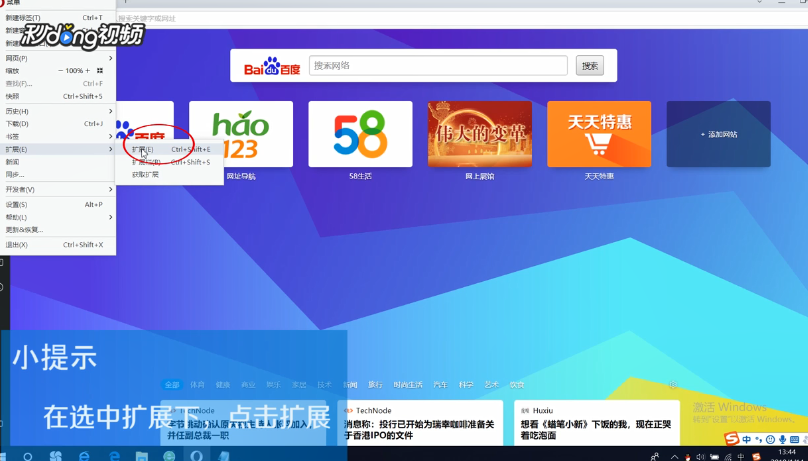Click the Sogou microphone voice input icon

tap(783, 440)
